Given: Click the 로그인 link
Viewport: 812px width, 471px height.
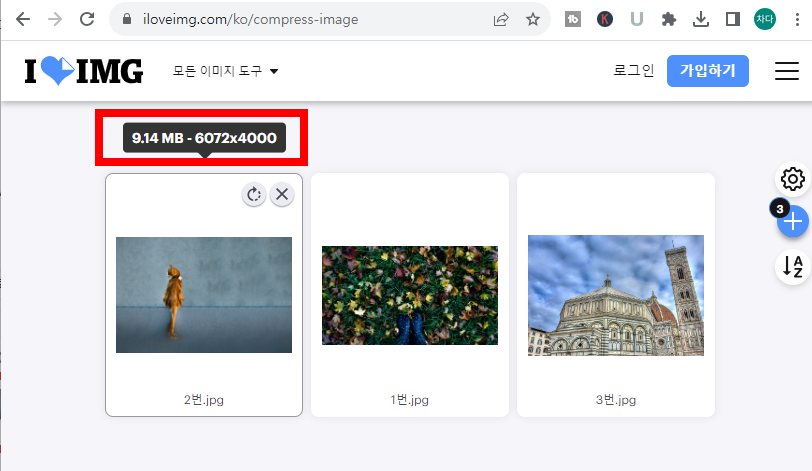Looking at the screenshot, I should 634,70.
